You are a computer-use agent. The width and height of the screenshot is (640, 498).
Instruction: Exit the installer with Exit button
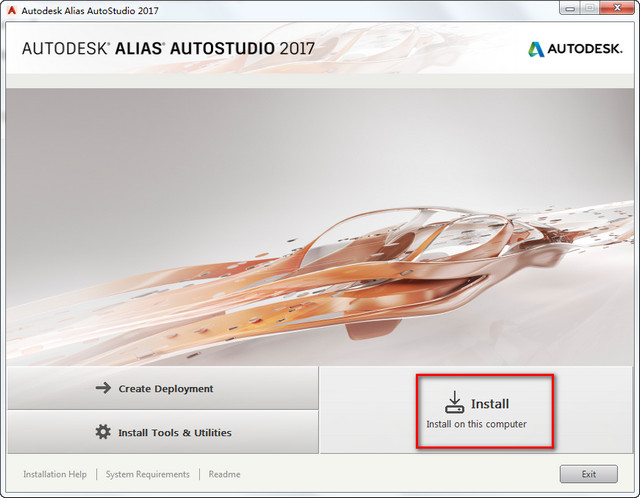(x=589, y=474)
